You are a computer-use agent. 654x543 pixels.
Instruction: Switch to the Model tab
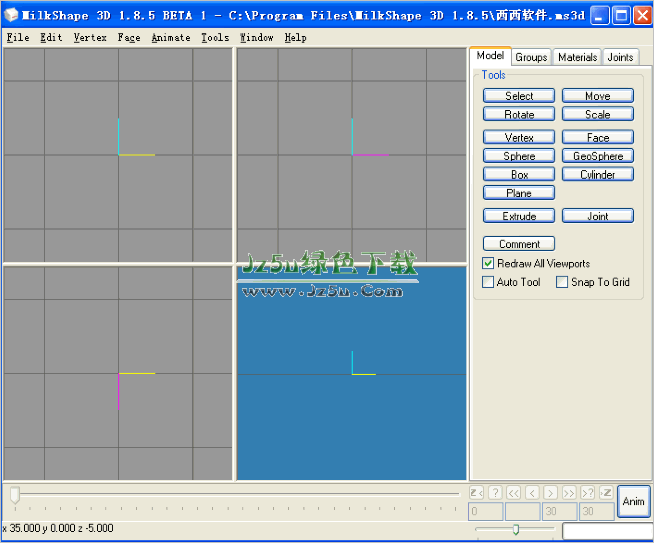pyautogui.click(x=490, y=56)
